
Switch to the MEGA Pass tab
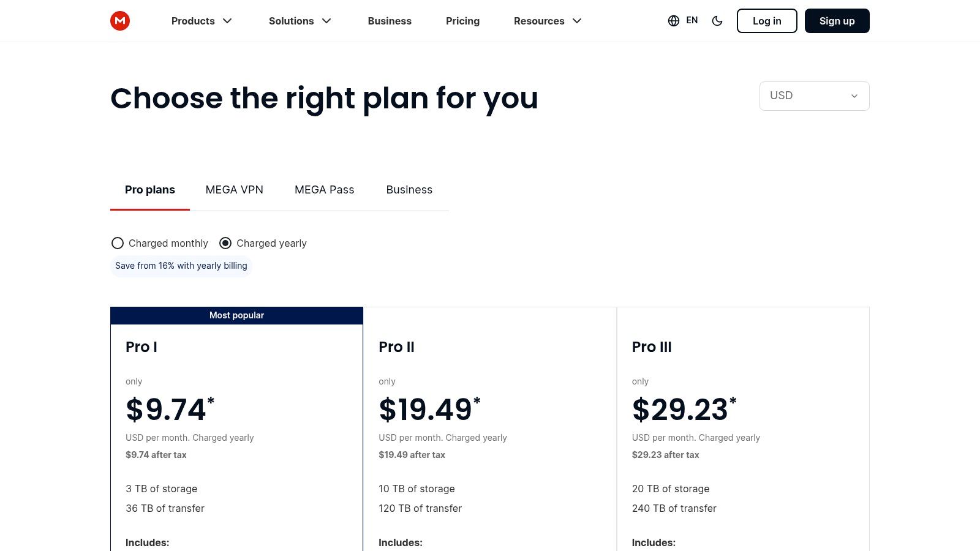pos(325,190)
